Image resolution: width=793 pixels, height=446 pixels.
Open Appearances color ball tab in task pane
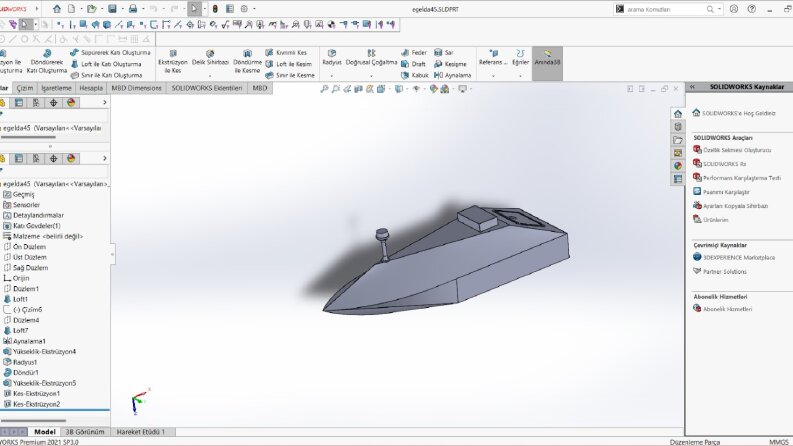[x=678, y=166]
